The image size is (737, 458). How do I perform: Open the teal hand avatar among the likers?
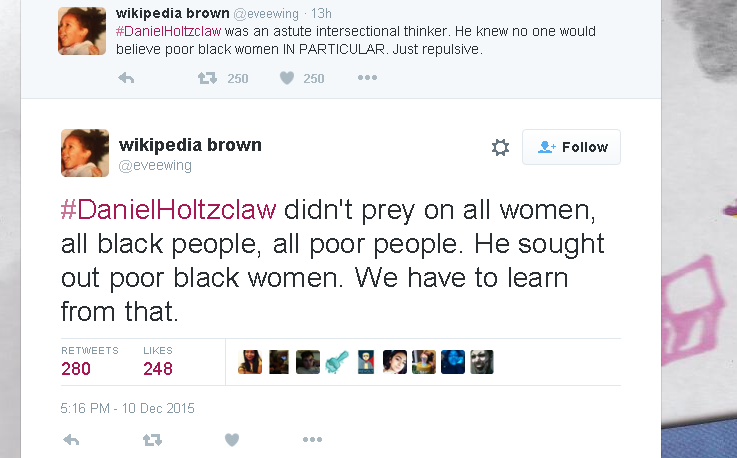coord(337,362)
